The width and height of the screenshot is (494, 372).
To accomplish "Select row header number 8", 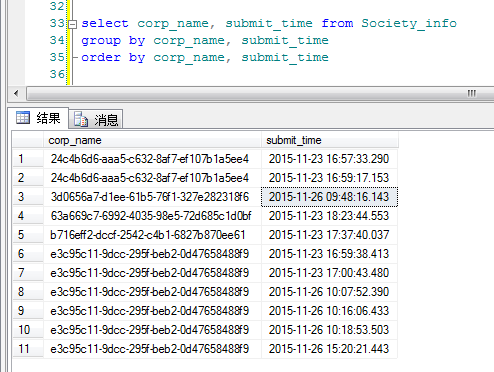I will [x=28, y=292].
